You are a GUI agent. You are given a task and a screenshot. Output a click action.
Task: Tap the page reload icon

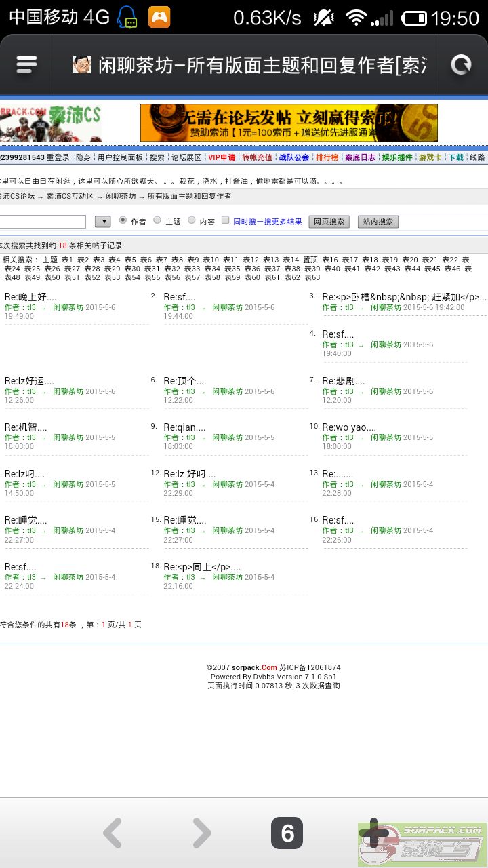pyautogui.click(x=461, y=64)
